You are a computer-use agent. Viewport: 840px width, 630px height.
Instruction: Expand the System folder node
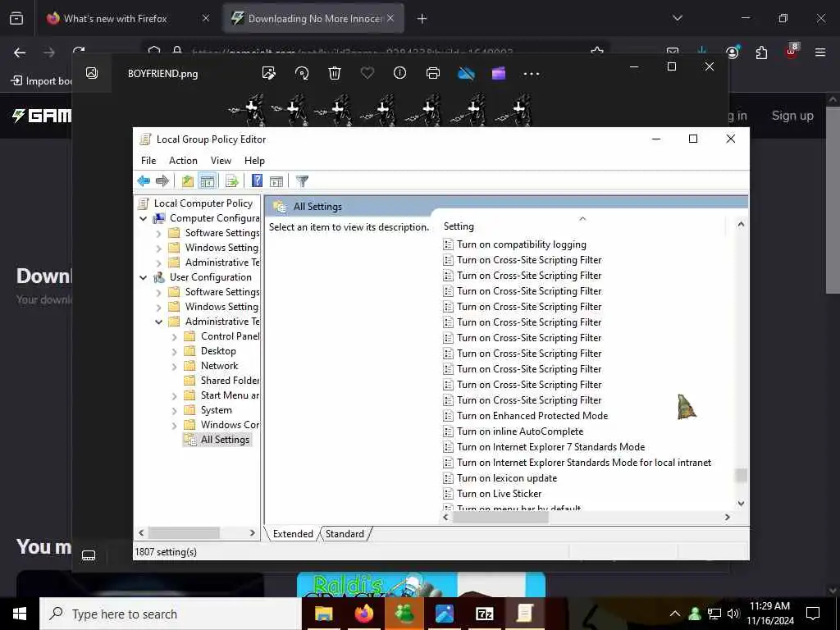tap(174, 411)
